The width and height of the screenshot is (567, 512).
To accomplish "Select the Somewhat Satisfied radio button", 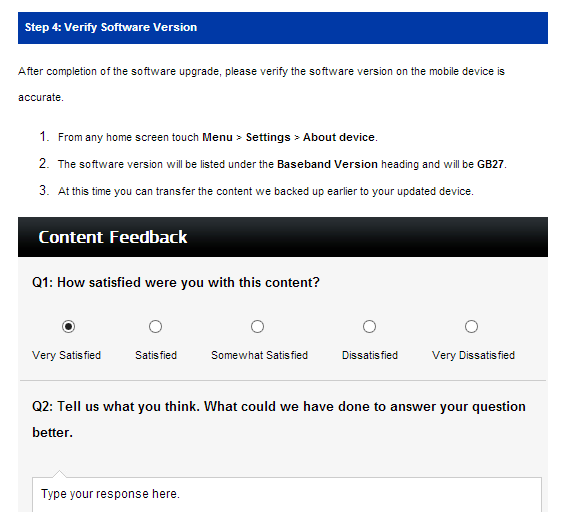I will coord(257,327).
